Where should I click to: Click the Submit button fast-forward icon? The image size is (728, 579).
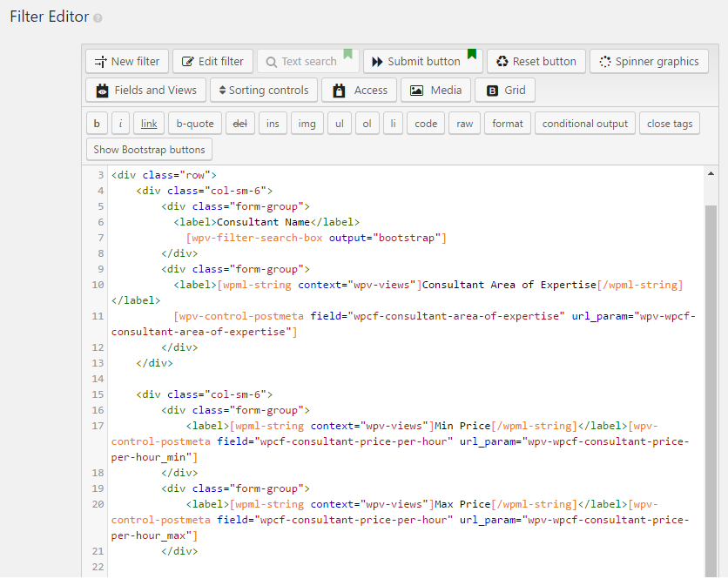coord(377,62)
